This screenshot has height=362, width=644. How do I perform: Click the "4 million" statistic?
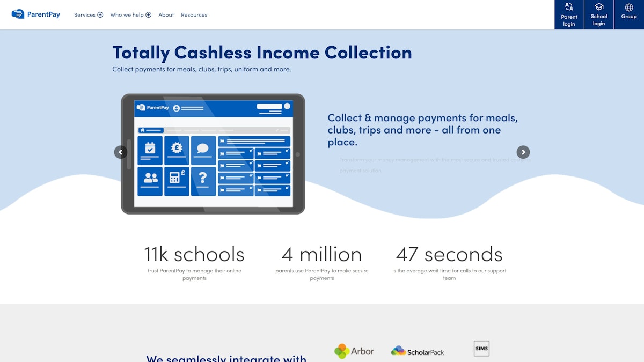pyautogui.click(x=322, y=254)
